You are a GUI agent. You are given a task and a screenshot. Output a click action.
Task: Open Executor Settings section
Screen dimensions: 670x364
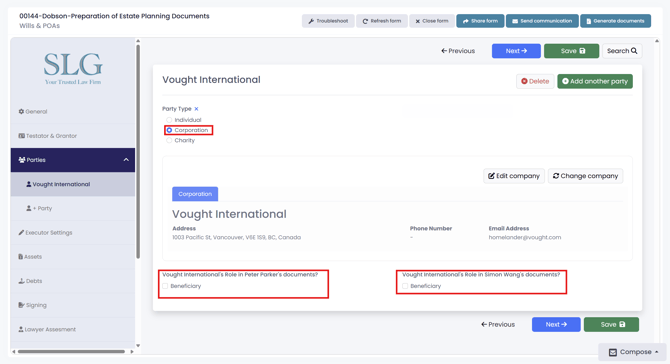[x=73, y=233]
